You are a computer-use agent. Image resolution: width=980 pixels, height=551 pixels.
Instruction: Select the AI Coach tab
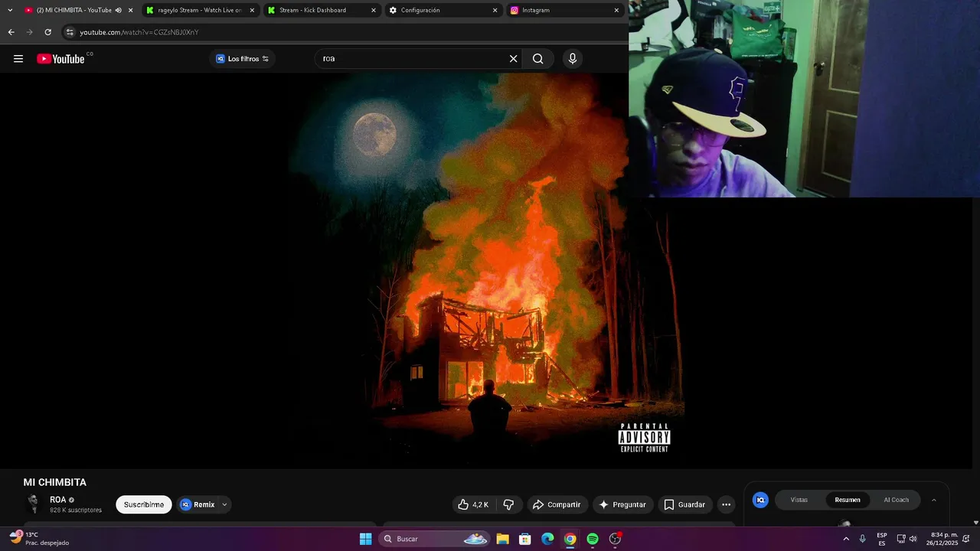[x=897, y=500]
